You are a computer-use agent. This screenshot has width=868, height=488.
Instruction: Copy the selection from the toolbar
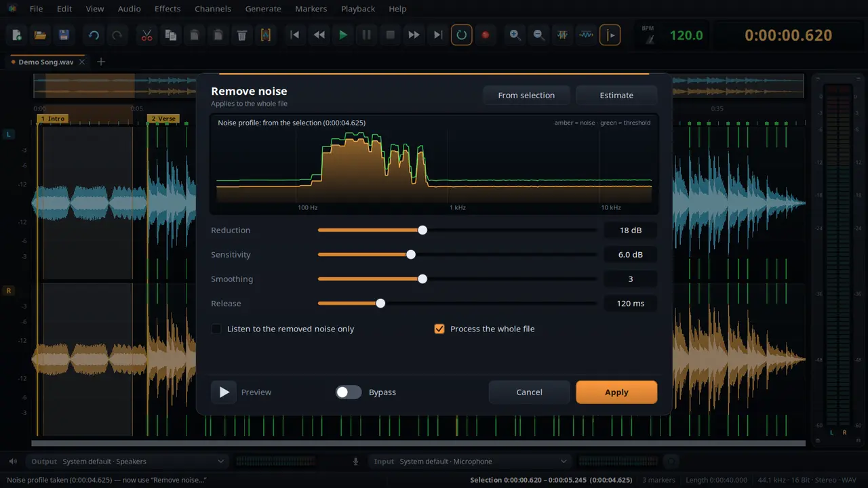(170, 35)
